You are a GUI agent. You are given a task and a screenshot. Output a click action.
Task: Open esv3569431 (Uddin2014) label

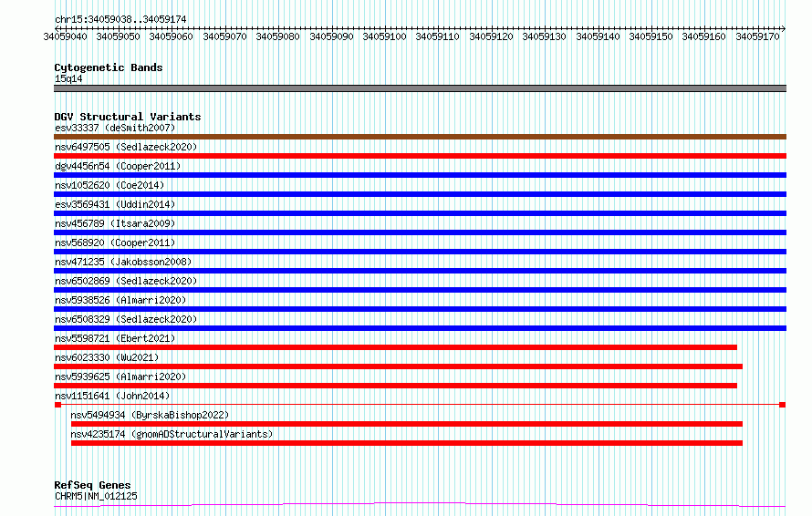115,204
